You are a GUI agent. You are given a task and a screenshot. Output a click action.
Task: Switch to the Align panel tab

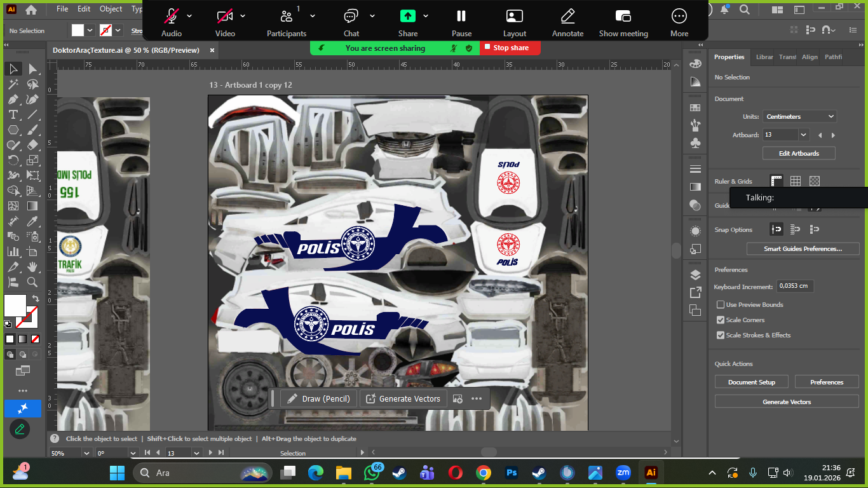click(810, 57)
